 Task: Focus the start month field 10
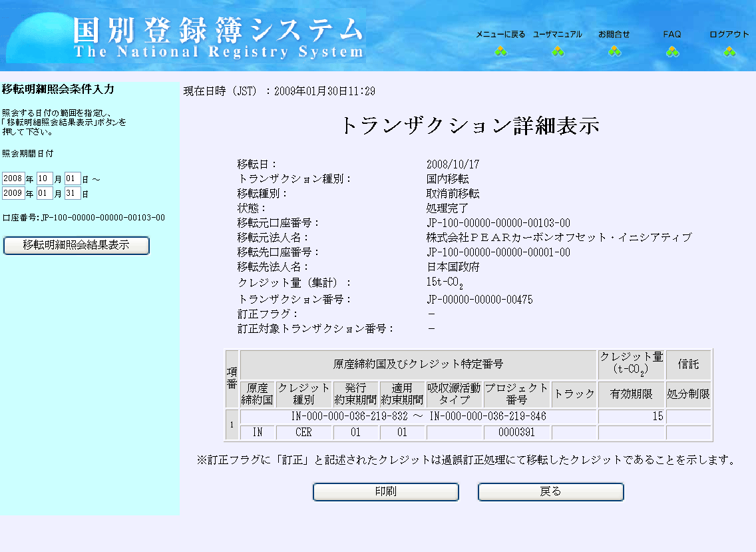click(45, 178)
